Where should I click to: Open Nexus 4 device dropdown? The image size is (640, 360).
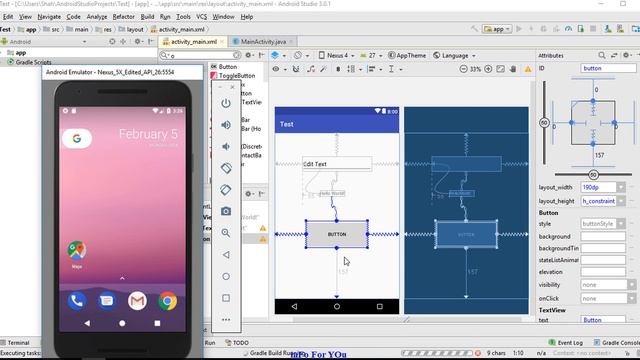click(x=336, y=55)
